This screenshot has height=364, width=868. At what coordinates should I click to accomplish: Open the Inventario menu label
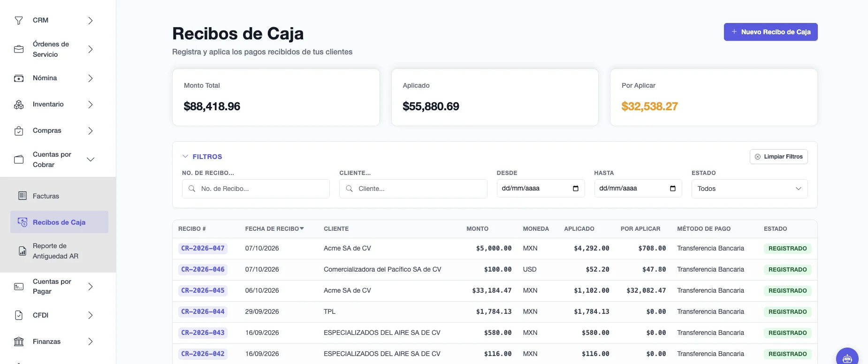pyautogui.click(x=48, y=104)
